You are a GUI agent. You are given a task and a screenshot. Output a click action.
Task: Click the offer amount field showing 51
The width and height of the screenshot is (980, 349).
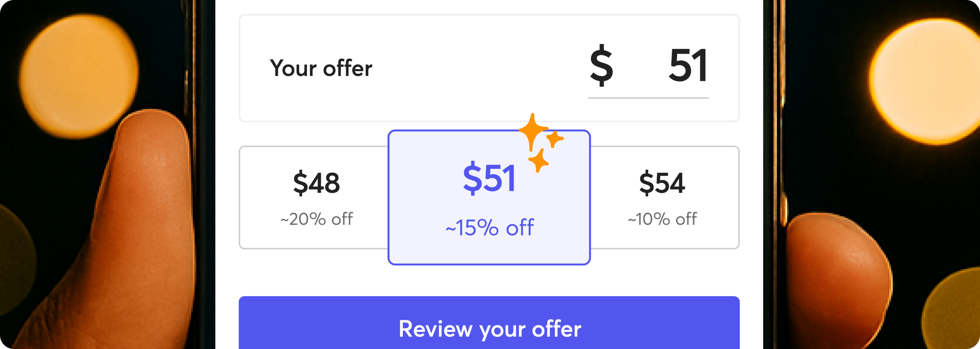pos(687,66)
